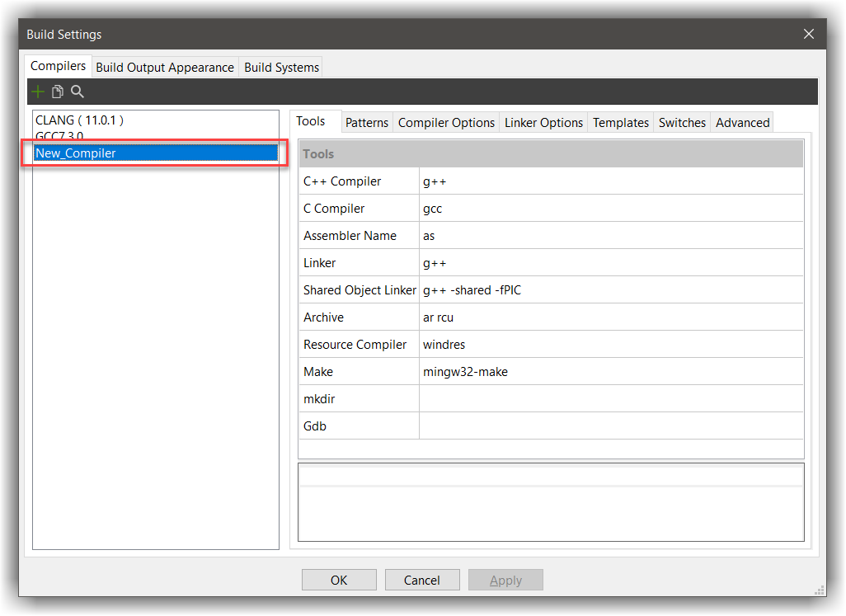Switch to the Build Output Appearance tab
846x616 pixels.
pos(164,67)
